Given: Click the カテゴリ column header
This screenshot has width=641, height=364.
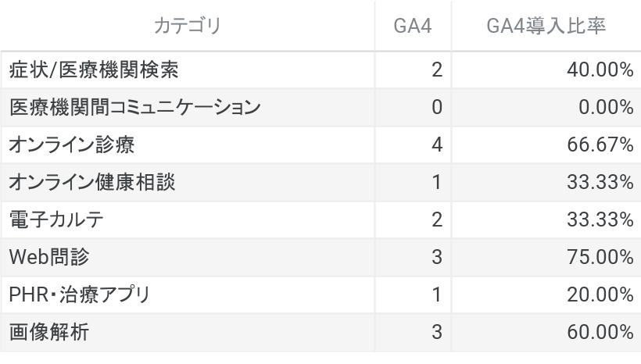Looking at the screenshot, I should pyautogui.click(x=188, y=26).
